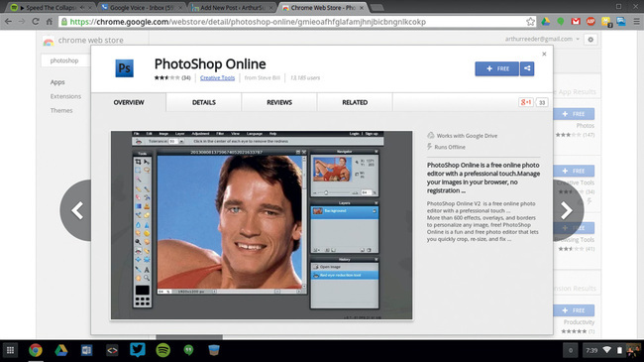Open Hangouts from the shelf
The image size is (644, 362).
[188, 350]
